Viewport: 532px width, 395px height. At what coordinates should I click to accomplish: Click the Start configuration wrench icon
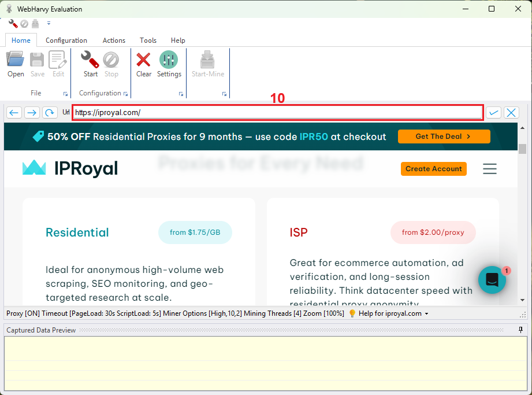pos(90,64)
